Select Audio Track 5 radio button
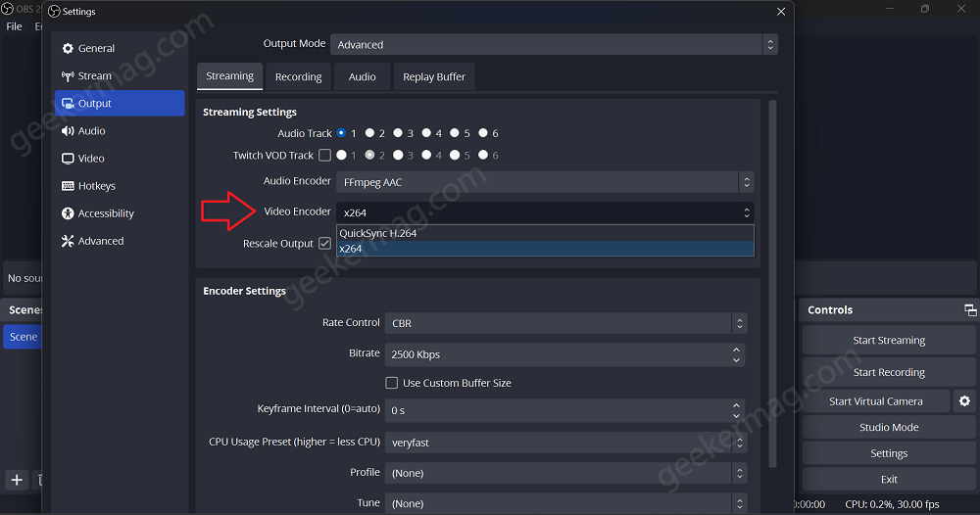This screenshot has height=515, width=980. 455,133
